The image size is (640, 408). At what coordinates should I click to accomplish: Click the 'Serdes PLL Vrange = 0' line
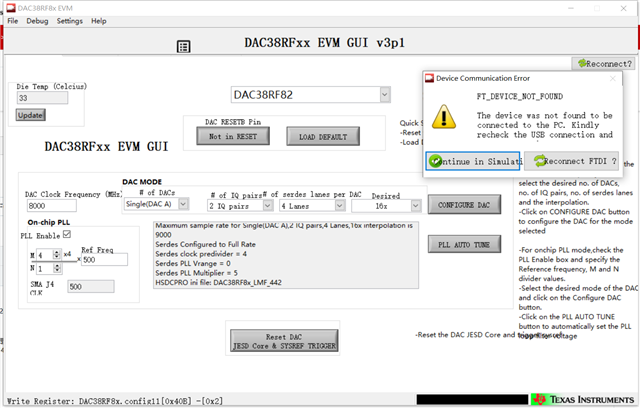pos(193,264)
